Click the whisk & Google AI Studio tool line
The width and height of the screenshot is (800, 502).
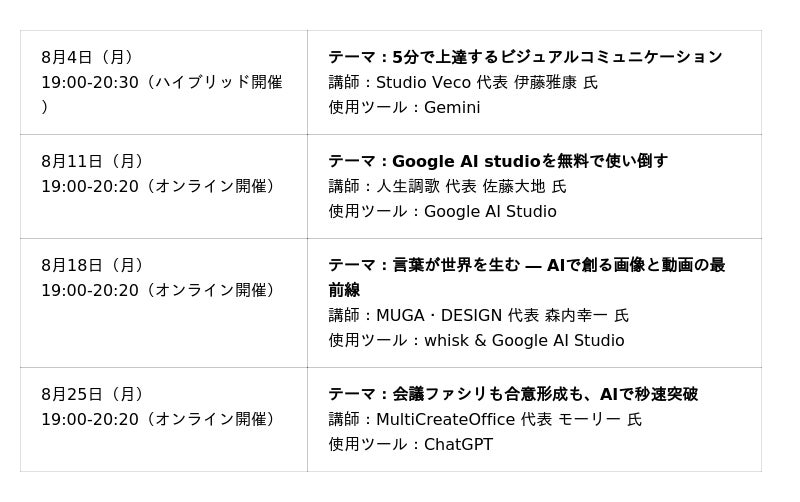pyautogui.click(x=476, y=340)
